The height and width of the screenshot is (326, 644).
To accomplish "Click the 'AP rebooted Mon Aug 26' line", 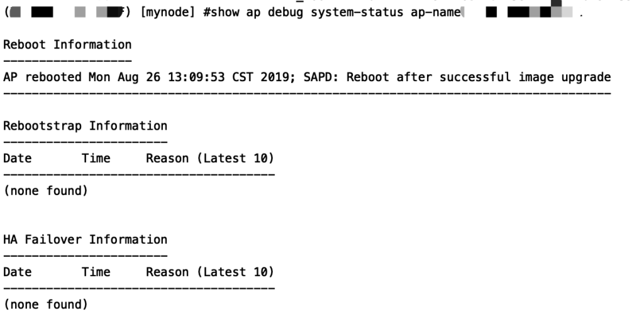I will point(307,77).
